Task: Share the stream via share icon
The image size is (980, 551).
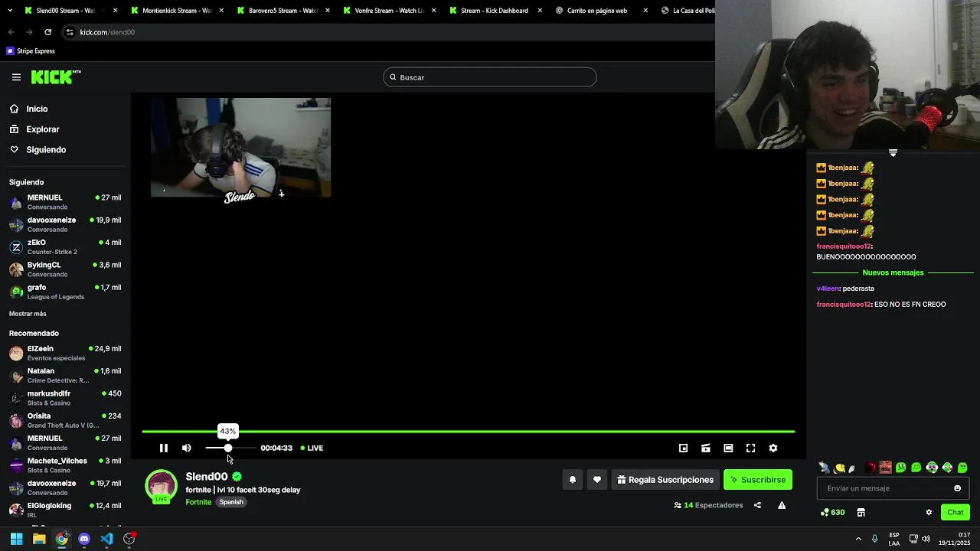Action: (757, 505)
